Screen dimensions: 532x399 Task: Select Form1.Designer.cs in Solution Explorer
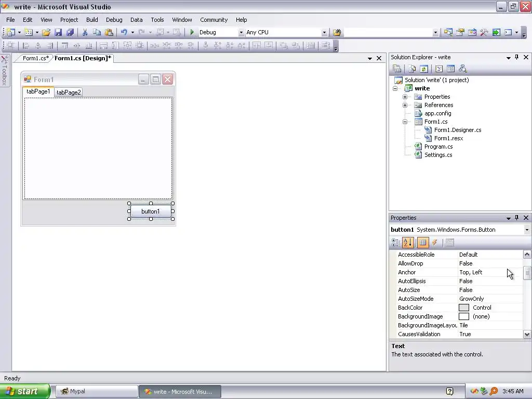click(x=458, y=130)
